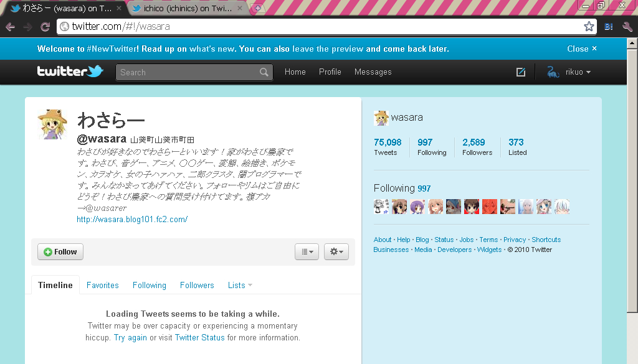
Task: Compose a new tweet with the pencil icon
Action: click(521, 72)
